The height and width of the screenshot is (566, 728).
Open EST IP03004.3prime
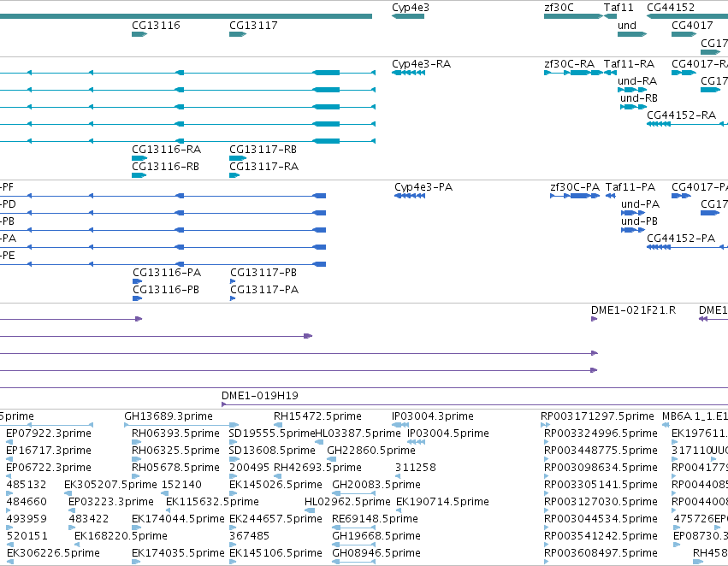pos(433,416)
